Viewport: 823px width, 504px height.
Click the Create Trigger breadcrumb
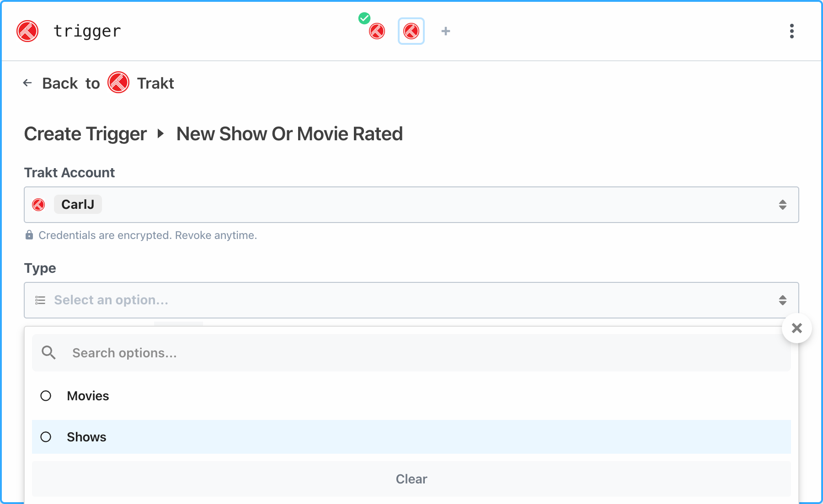(86, 134)
